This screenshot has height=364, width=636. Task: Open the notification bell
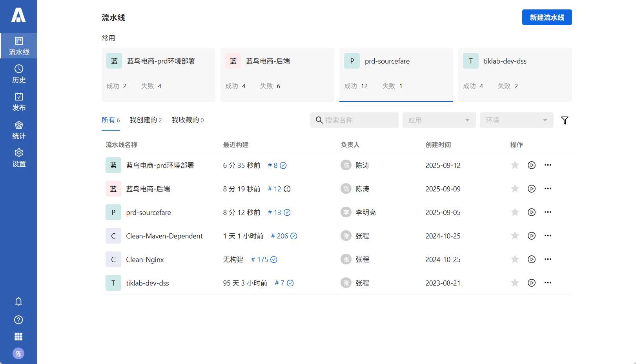[x=18, y=301]
